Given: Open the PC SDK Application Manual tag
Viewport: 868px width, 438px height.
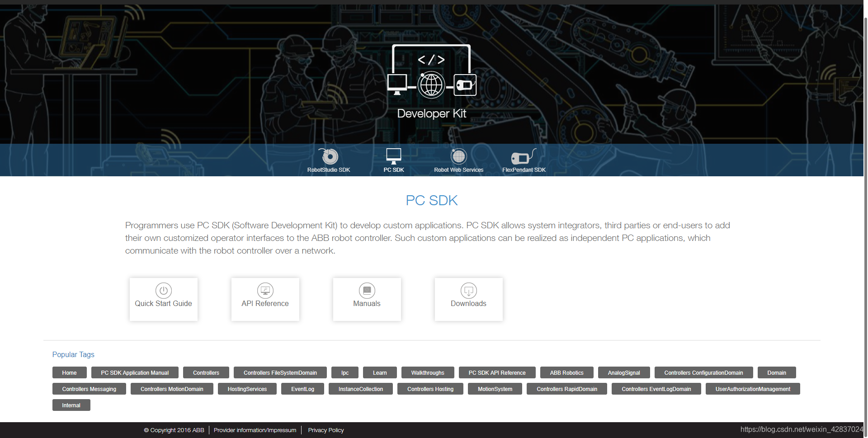Looking at the screenshot, I should coord(134,372).
